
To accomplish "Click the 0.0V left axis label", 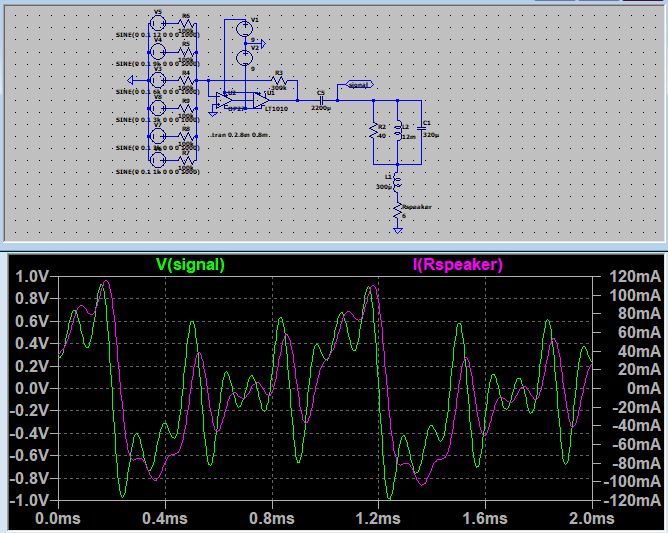I will [32, 389].
